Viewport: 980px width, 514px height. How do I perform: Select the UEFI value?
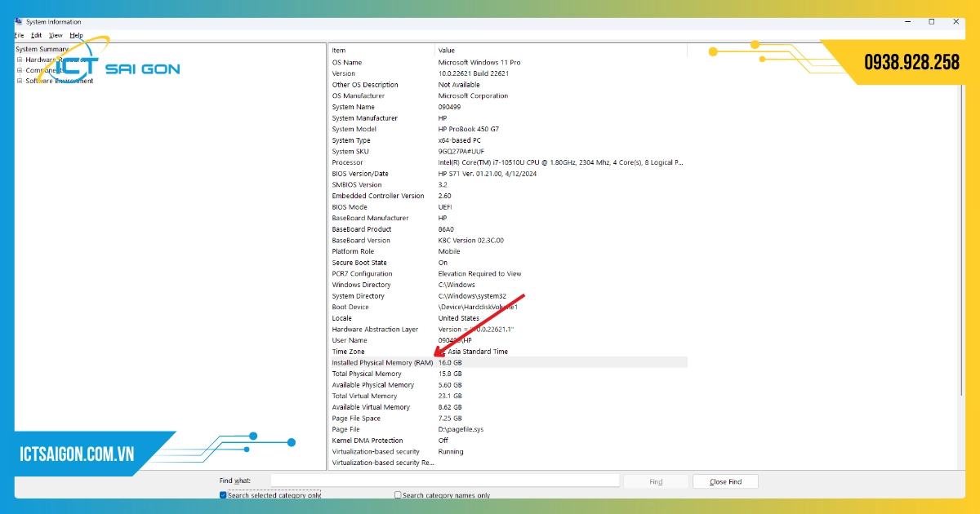coord(445,207)
